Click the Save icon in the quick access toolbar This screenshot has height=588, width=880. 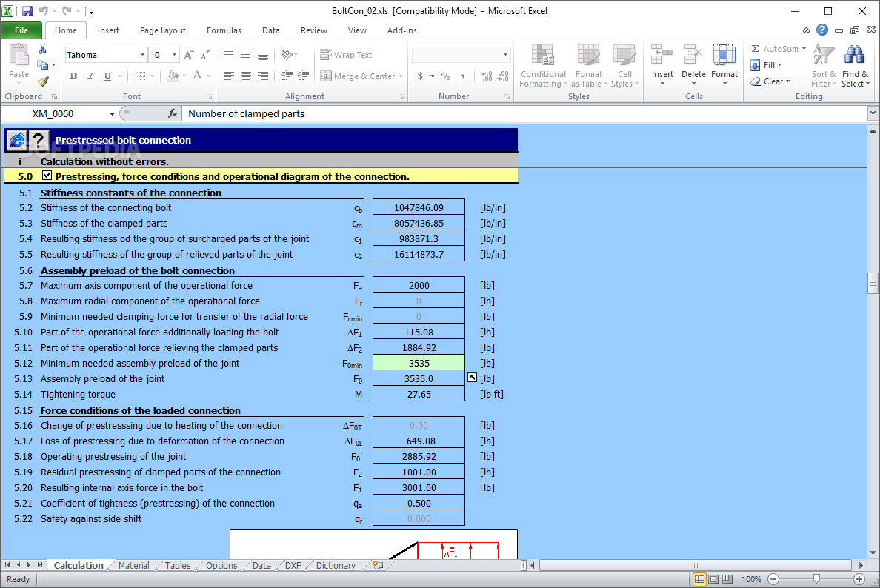27,10
